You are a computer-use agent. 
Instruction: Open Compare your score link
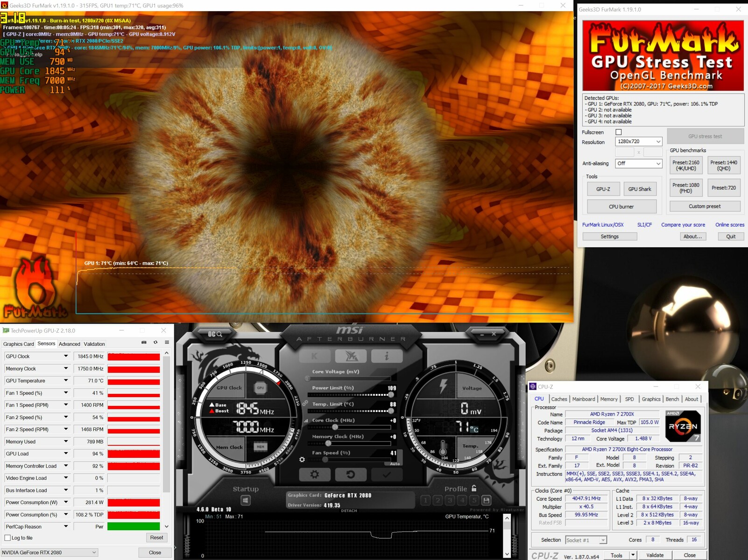click(x=683, y=224)
